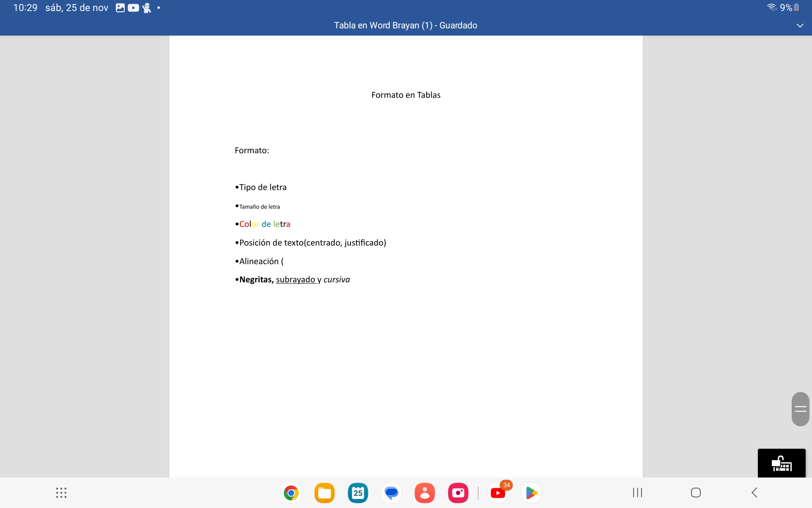Open the Messages chat app
The image size is (812, 508).
[392, 493]
